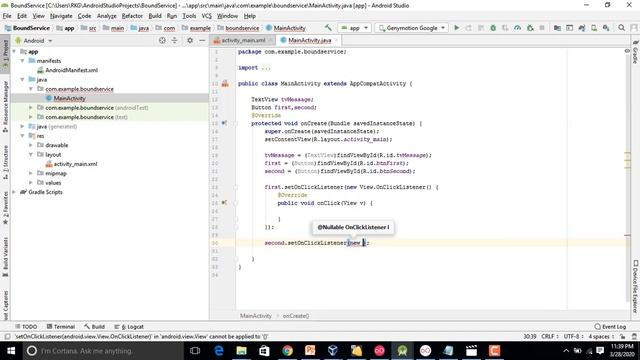Click scroll-from-source target icon in Project panel
This screenshot has width=640, height=360.
(x=162, y=40)
